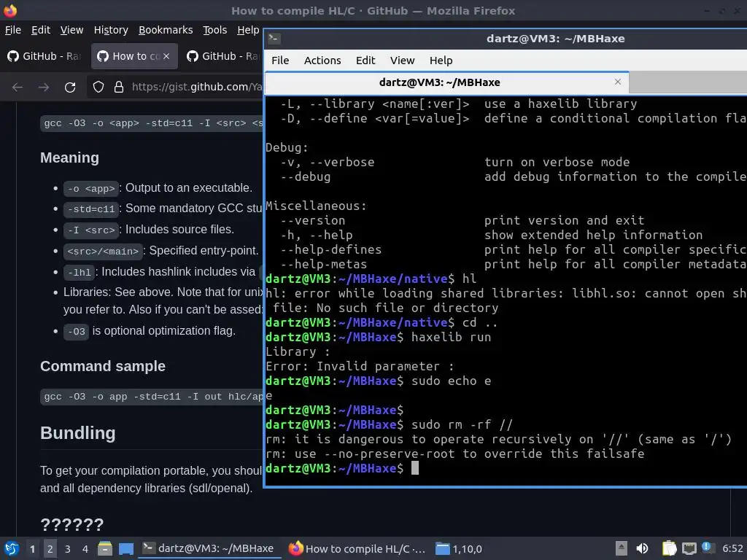
Task: Open Firefox File menu
Action: point(13,30)
